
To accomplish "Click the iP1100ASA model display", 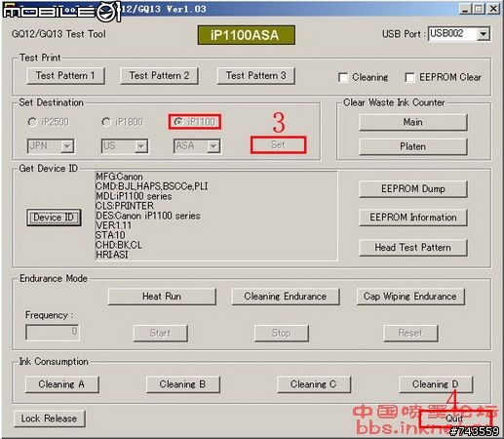I will pos(246,35).
